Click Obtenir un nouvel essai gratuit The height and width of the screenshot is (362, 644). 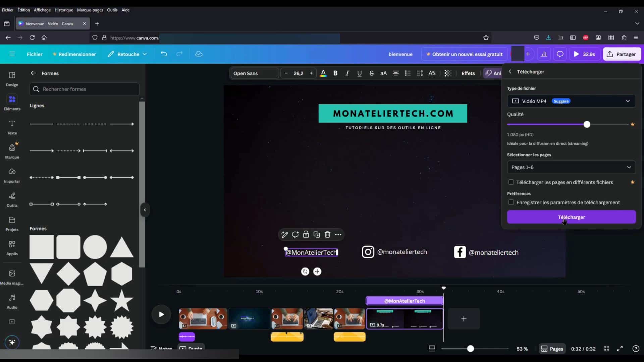(464, 54)
